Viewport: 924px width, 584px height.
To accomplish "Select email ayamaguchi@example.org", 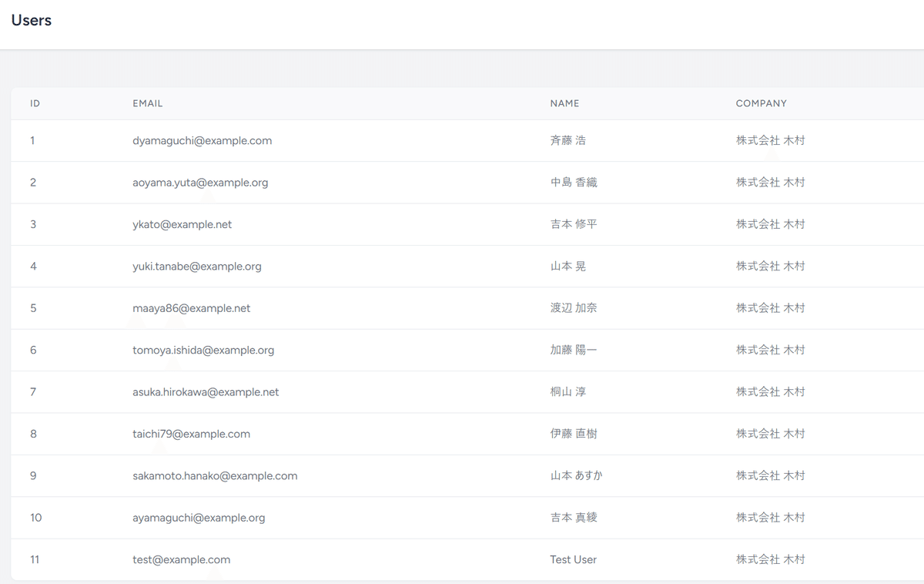I will coord(199,518).
